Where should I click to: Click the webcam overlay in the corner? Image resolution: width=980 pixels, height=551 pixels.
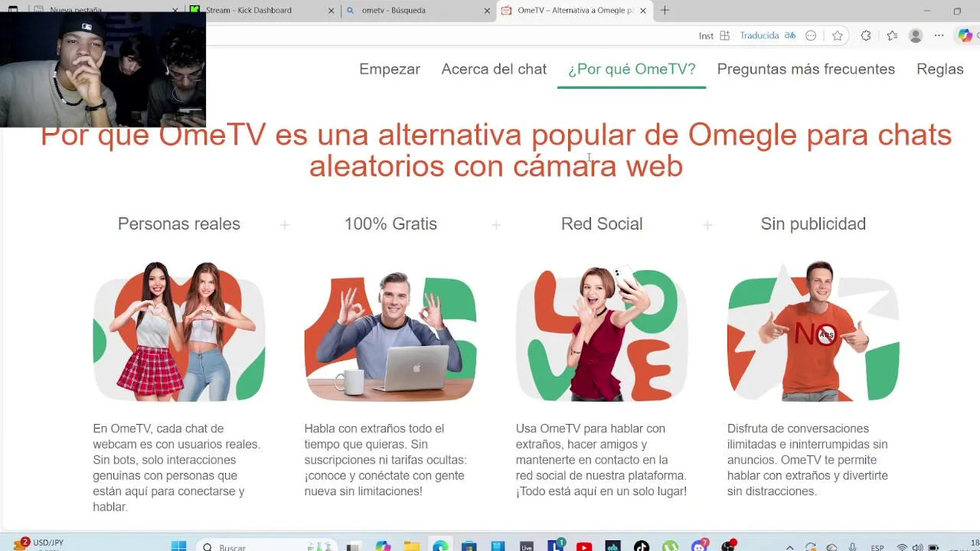point(103,69)
